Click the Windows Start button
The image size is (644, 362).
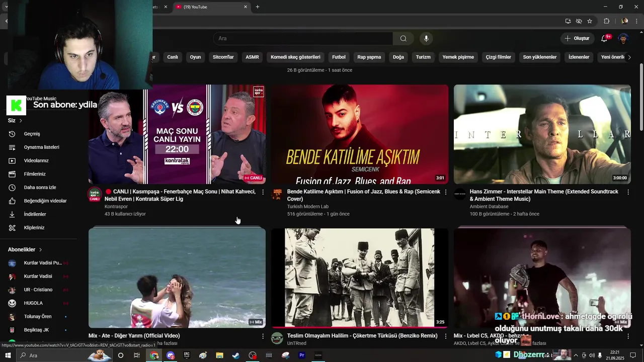coord(8,355)
